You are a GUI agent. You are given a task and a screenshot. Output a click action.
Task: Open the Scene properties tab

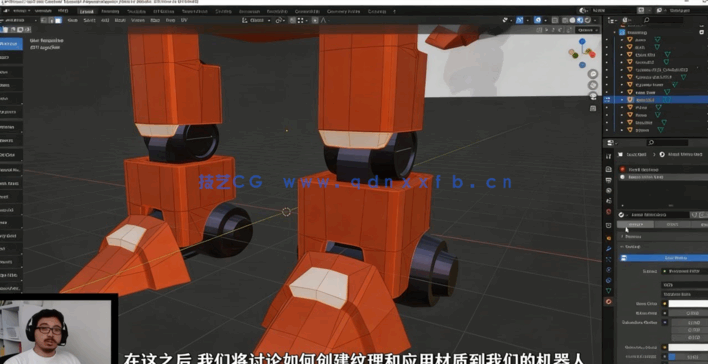608,201
